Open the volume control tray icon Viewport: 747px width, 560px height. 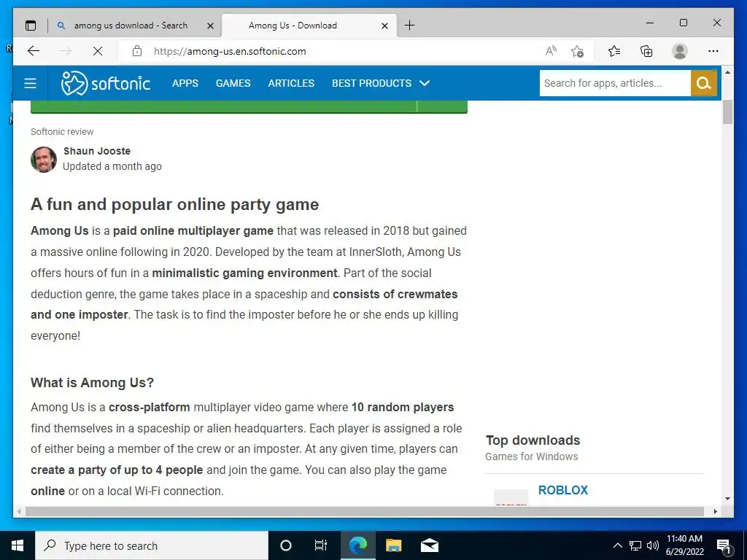point(653,545)
